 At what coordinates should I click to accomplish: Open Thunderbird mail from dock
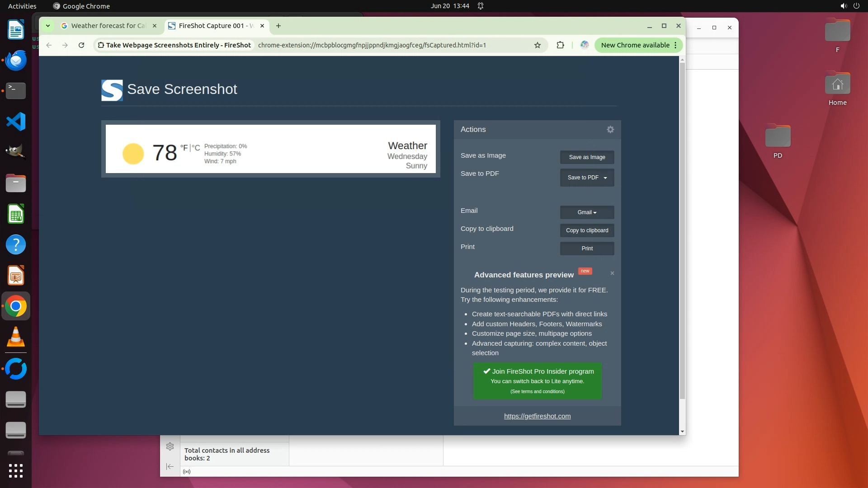click(x=16, y=60)
